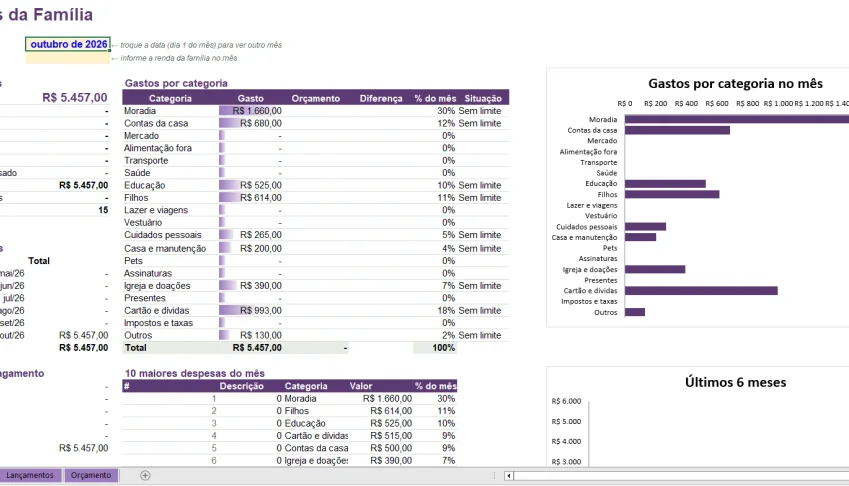The height and width of the screenshot is (486, 849).
Task: Select the Transporte category cell
Action: (x=171, y=161)
